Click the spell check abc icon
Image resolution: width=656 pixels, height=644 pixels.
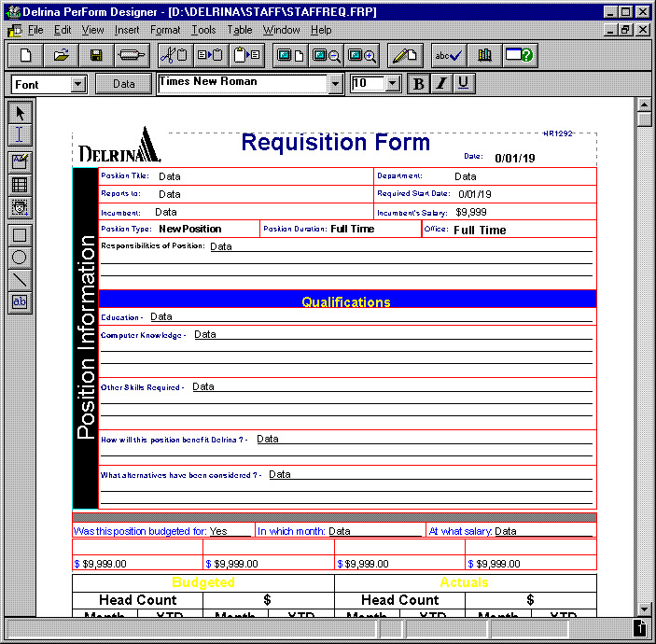pos(448,55)
